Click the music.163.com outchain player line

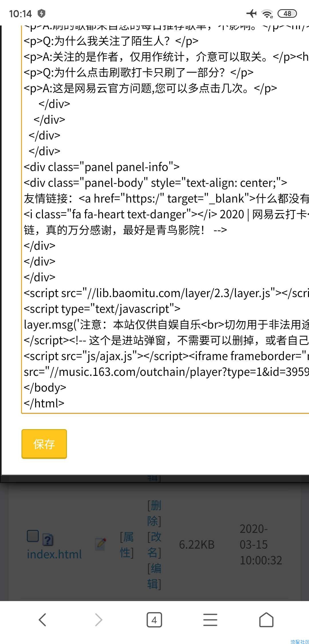click(166, 372)
